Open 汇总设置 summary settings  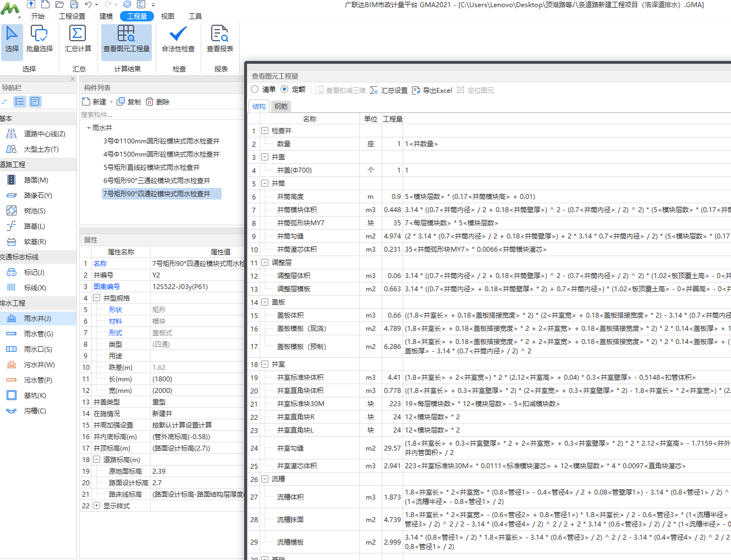389,90
